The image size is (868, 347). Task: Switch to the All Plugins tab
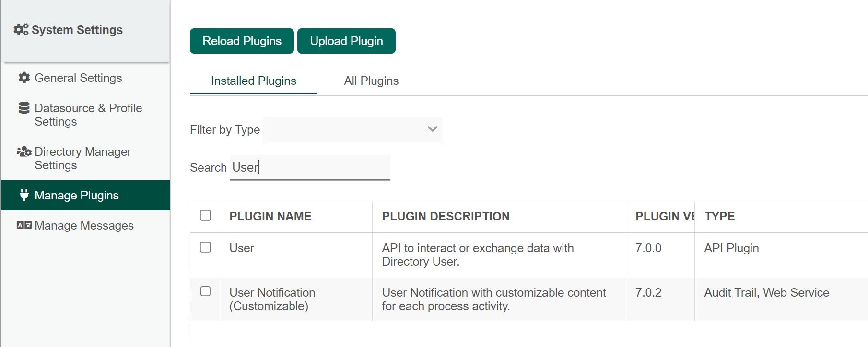tap(371, 81)
